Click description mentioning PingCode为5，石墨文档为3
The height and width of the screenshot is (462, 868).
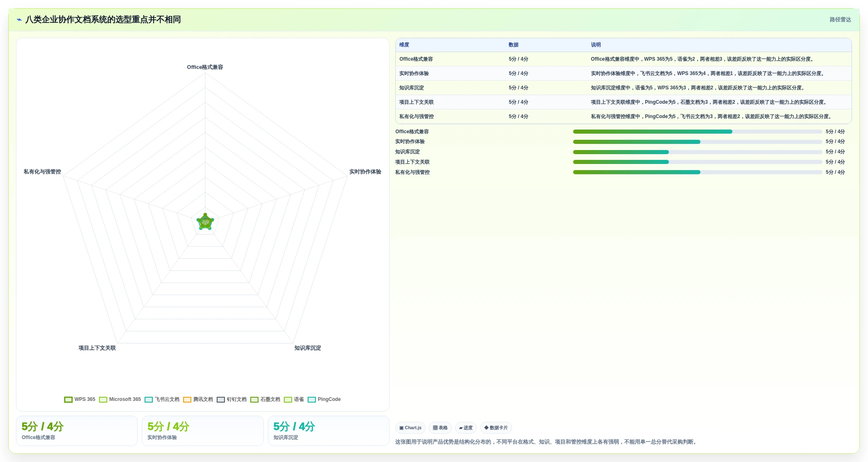click(x=709, y=102)
